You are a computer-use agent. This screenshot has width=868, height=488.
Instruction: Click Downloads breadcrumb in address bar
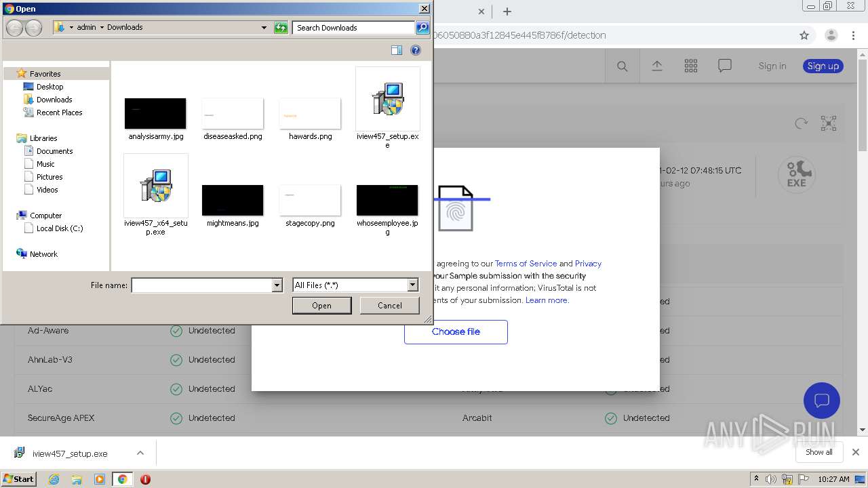(x=125, y=28)
